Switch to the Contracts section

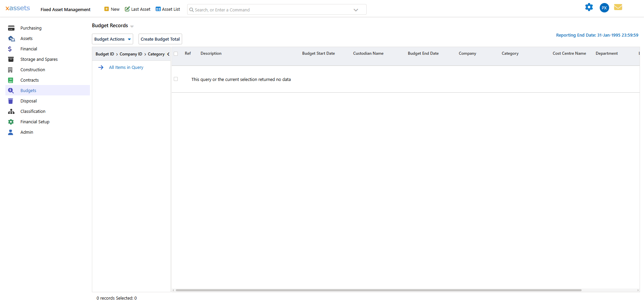30,80
